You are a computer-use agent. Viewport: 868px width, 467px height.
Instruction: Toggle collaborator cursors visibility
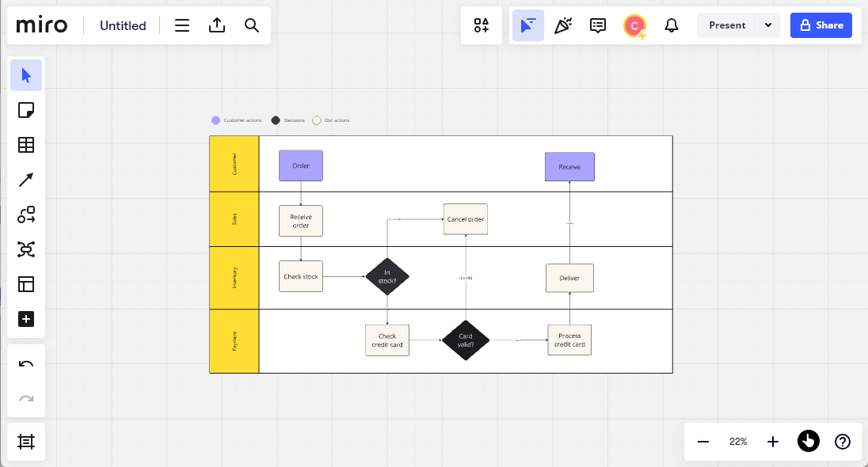point(527,25)
